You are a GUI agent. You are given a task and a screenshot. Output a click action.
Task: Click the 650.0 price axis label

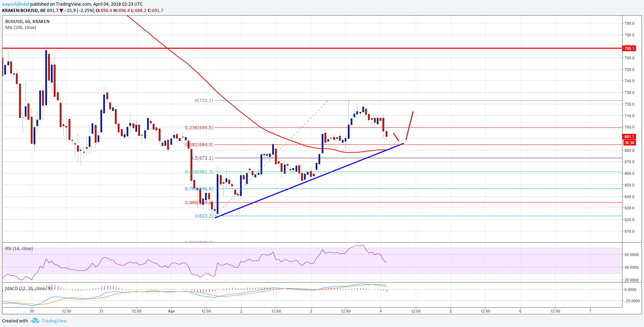tap(630, 185)
